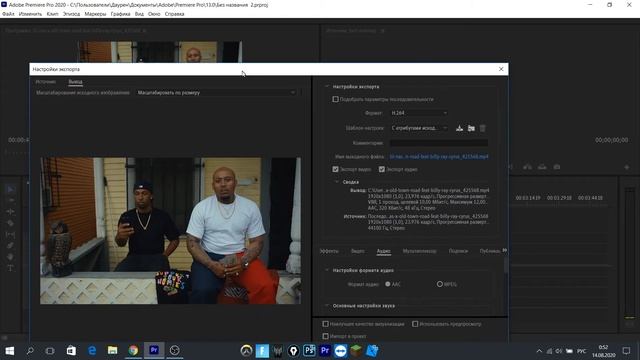Open the Video tab in export settings
Image resolution: width=640 pixels, height=360 pixels.
[358, 251]
